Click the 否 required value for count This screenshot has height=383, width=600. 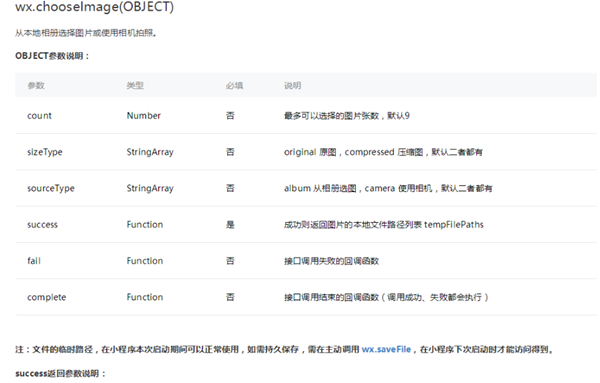(230, 116)
